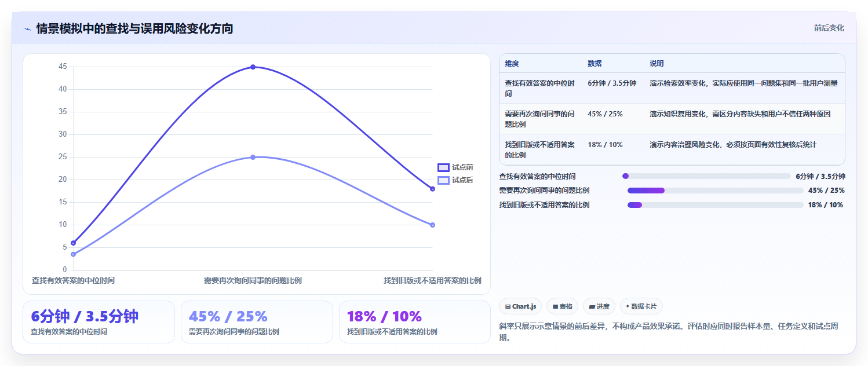
Task: Open the 45% / 25% data card
Action: 257,322
